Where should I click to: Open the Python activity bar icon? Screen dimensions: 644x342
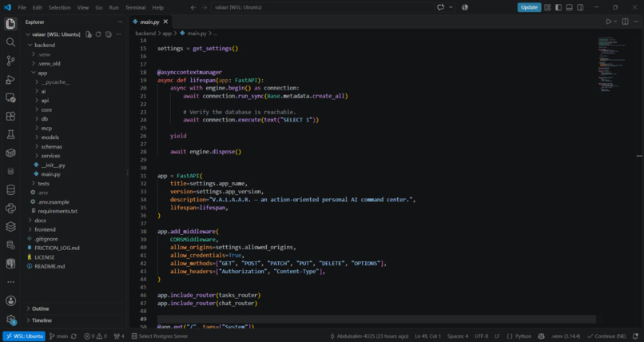point(10,208)
